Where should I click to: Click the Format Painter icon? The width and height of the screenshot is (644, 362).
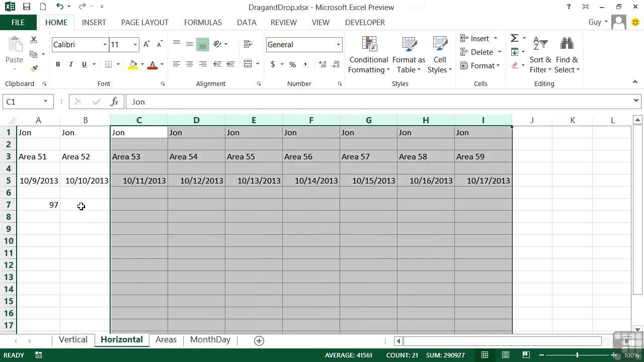click(33, 68)
